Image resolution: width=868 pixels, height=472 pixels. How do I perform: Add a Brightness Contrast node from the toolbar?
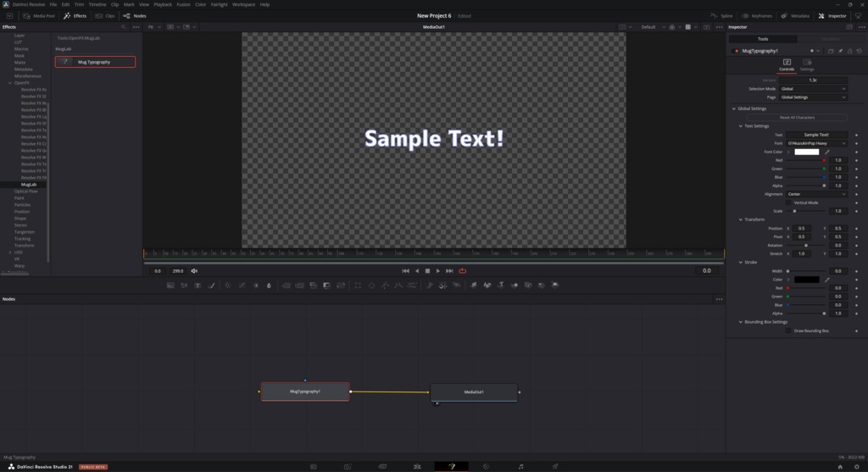tap(256, 286)
